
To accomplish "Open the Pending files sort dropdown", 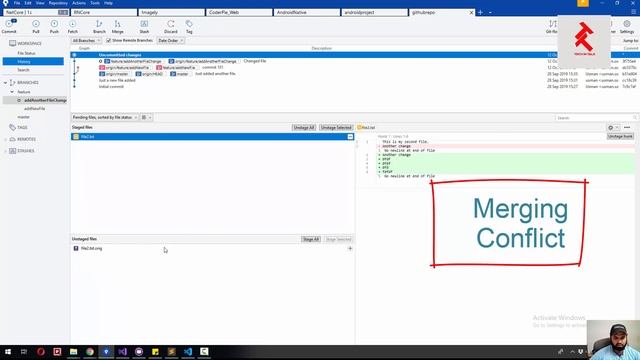I will [105, 118].
